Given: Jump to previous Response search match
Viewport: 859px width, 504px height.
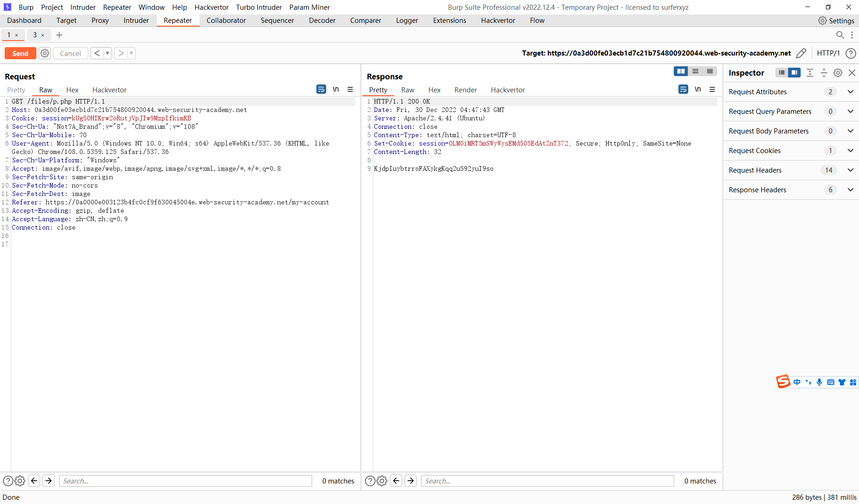Looking at the screenshot, I should [x=396, y=481].
